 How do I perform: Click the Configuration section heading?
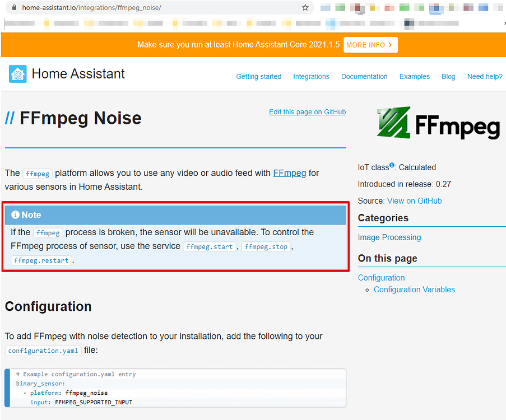tap(48, 306)
